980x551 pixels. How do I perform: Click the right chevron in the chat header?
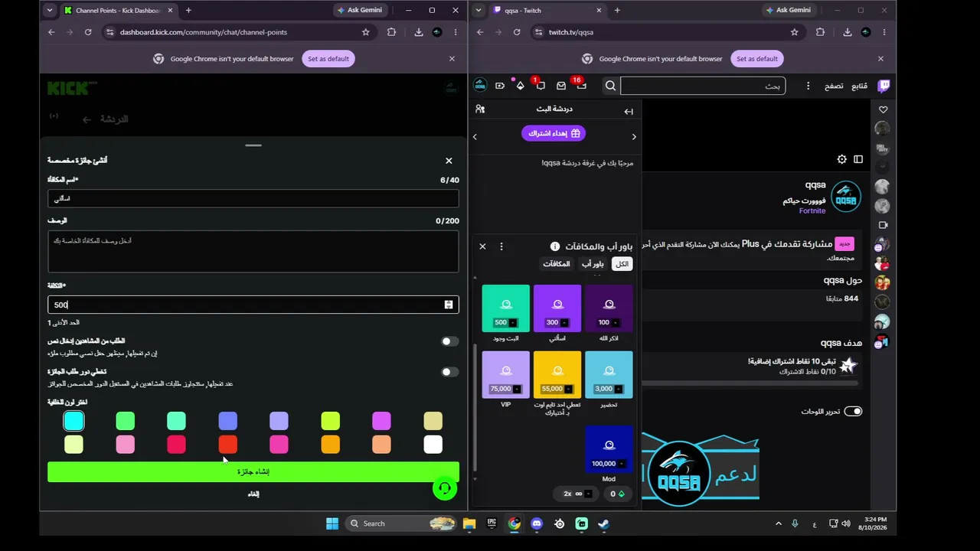coord(634,137)
